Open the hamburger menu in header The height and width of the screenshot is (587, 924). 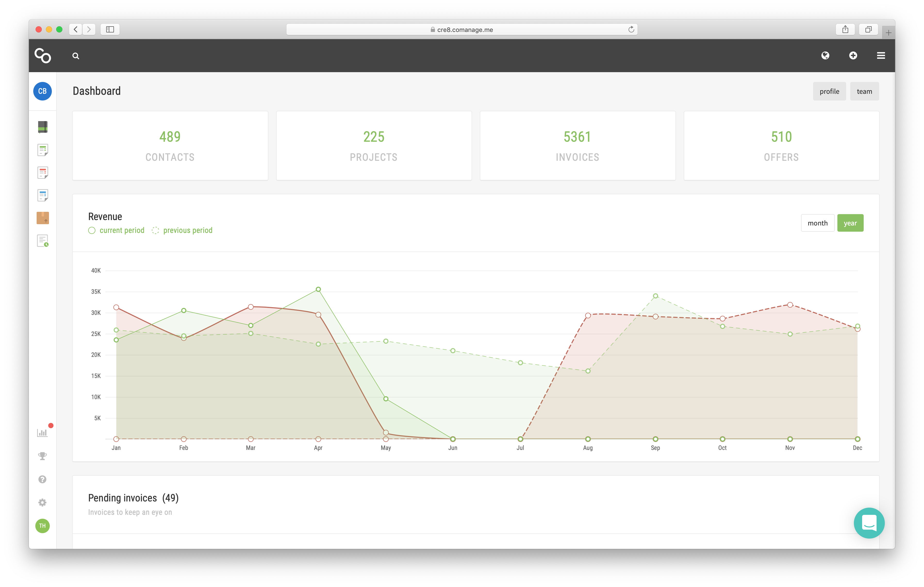pos(881,56)
